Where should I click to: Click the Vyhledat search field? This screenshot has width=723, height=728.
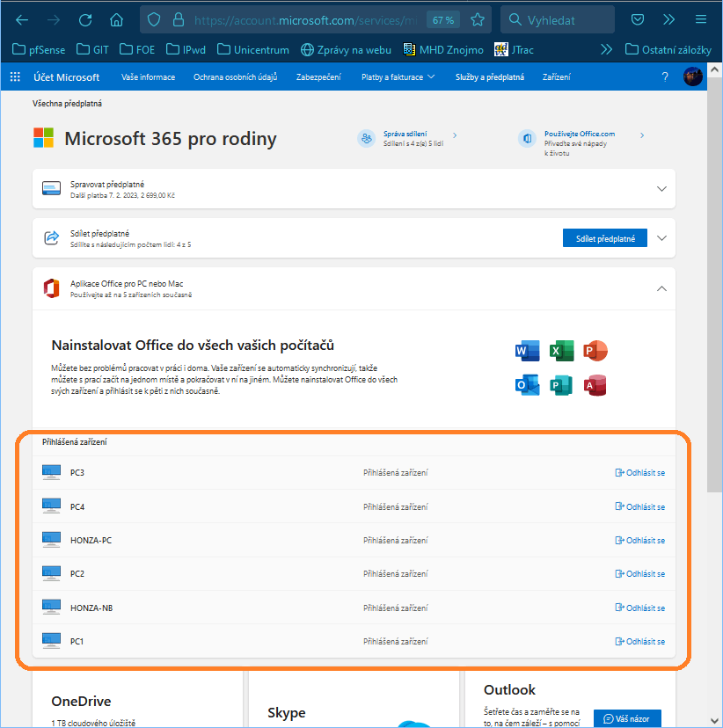[x=558, y=20]
